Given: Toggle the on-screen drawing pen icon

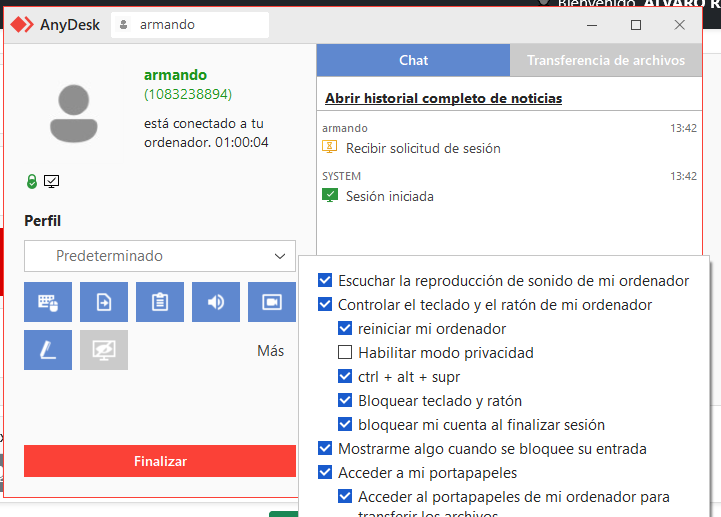Looking at the screenshot, I should point(48,350).
